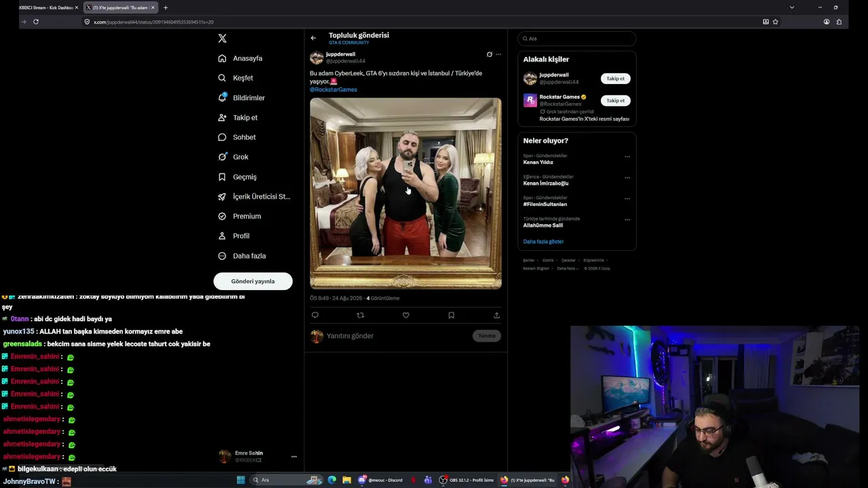The image size is (868, 488).
Task: Go back using the post header arrow
Action: tap(313, 38)
